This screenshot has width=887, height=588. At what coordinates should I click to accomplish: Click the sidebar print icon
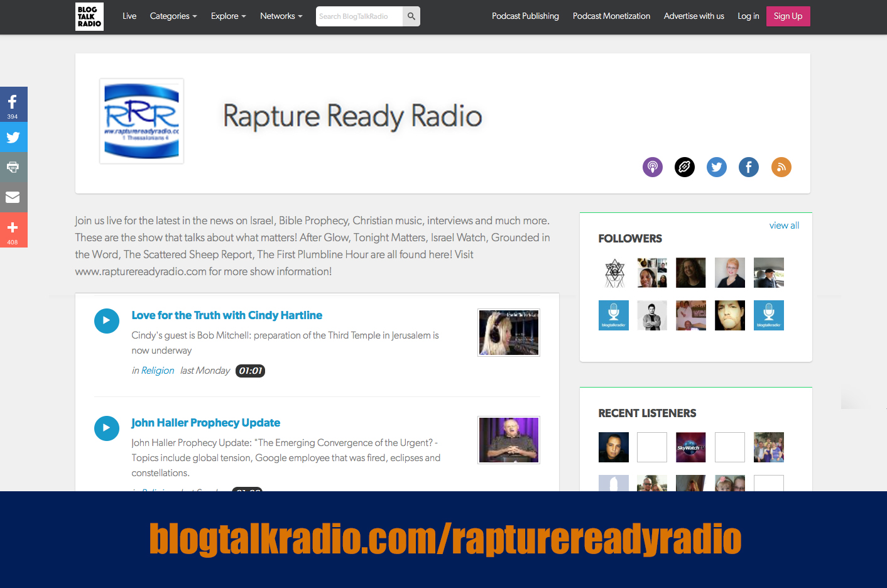[x=13, y=167]
